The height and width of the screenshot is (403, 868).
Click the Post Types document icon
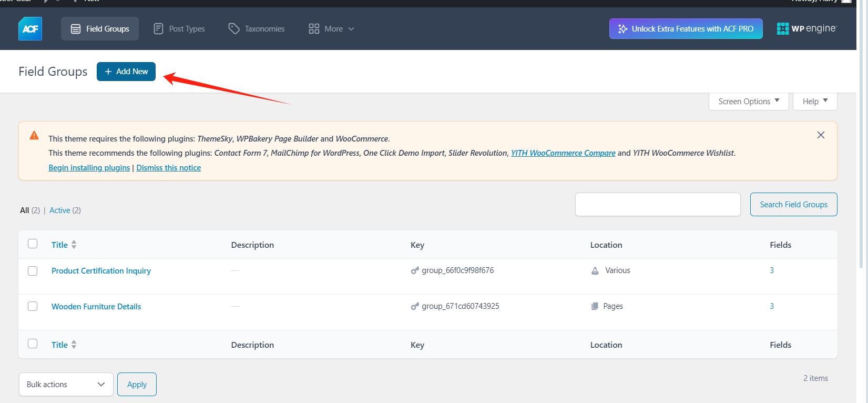point(158,29)
